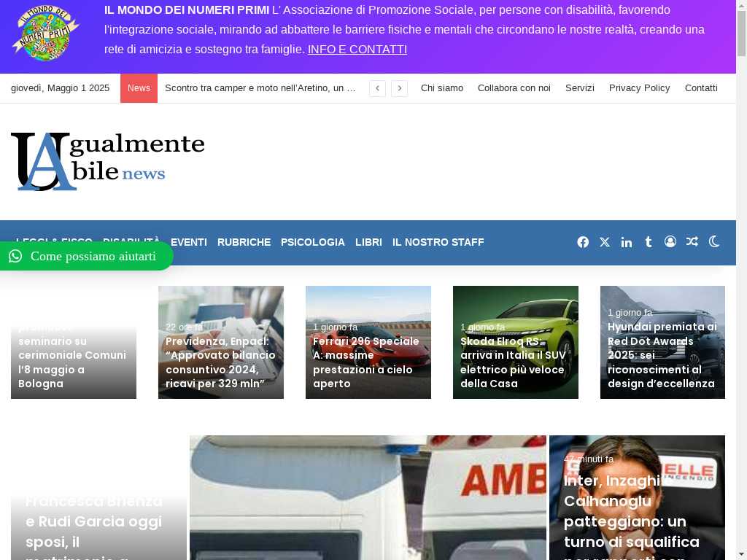The image size is (747, 560).
Task: Show previous news ticker headline
Action: pyautogui.click(x=377, y=88)
